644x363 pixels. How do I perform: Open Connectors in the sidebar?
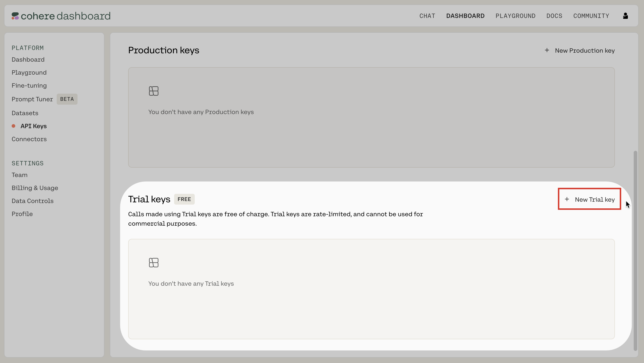29,139
